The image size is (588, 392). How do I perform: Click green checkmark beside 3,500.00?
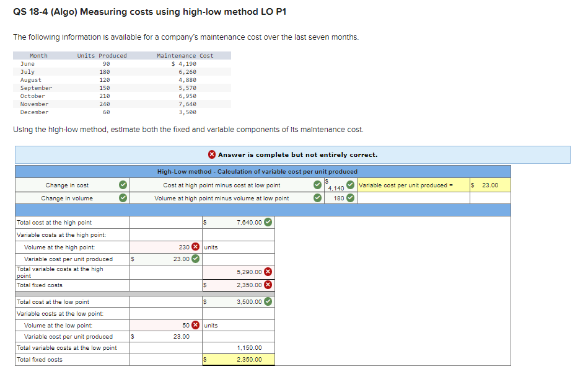(x=268, y=301)
